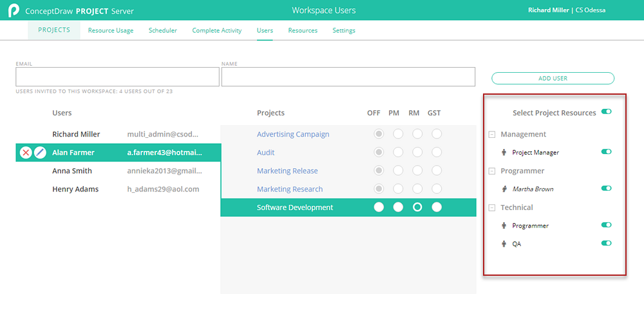Click the Alan Farmer user name
This screenshot has width=644, height=328.
pyautogui.click(x=73, y=153)
